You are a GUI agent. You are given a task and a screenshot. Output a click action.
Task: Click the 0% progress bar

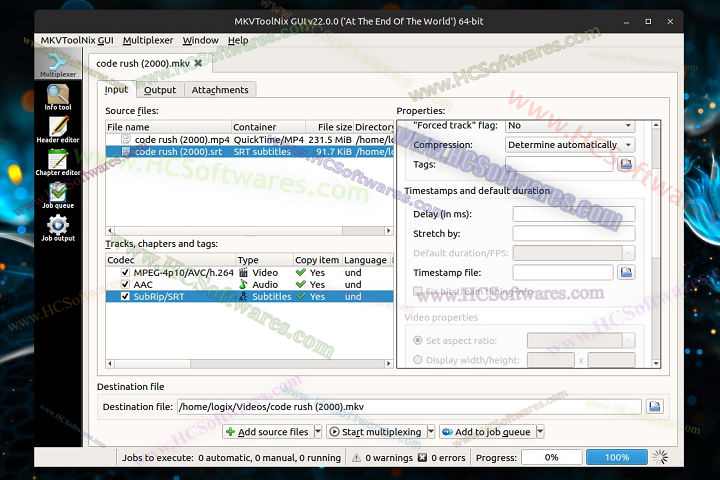(551, 457)
